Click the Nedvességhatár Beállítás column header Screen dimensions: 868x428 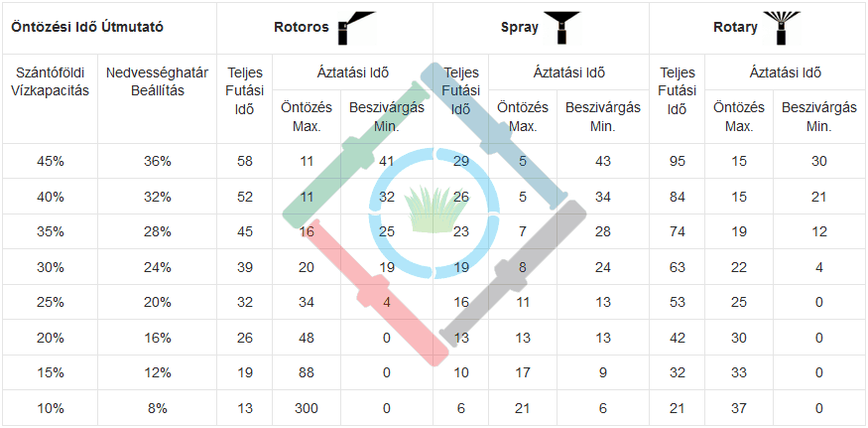[157, 82]
